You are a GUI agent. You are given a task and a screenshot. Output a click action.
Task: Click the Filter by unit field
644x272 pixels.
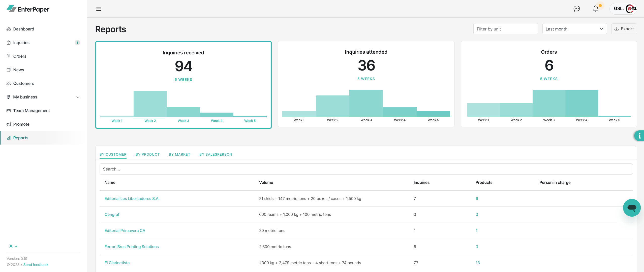click(505, 29)
